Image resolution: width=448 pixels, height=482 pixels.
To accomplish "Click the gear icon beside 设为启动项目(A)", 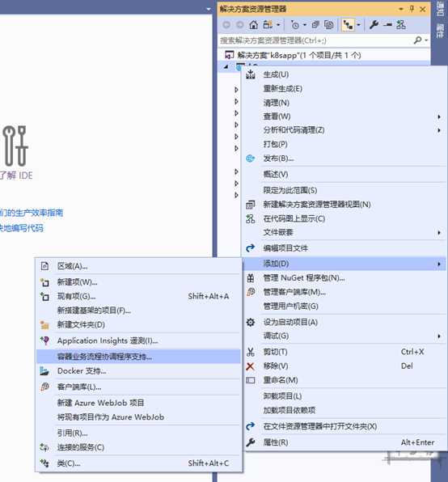I will (x=251, y=322).
